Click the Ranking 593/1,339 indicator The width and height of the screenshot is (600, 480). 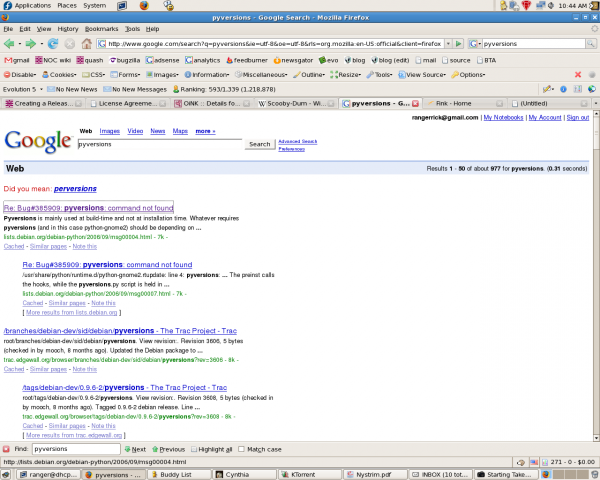click(224, 89)
